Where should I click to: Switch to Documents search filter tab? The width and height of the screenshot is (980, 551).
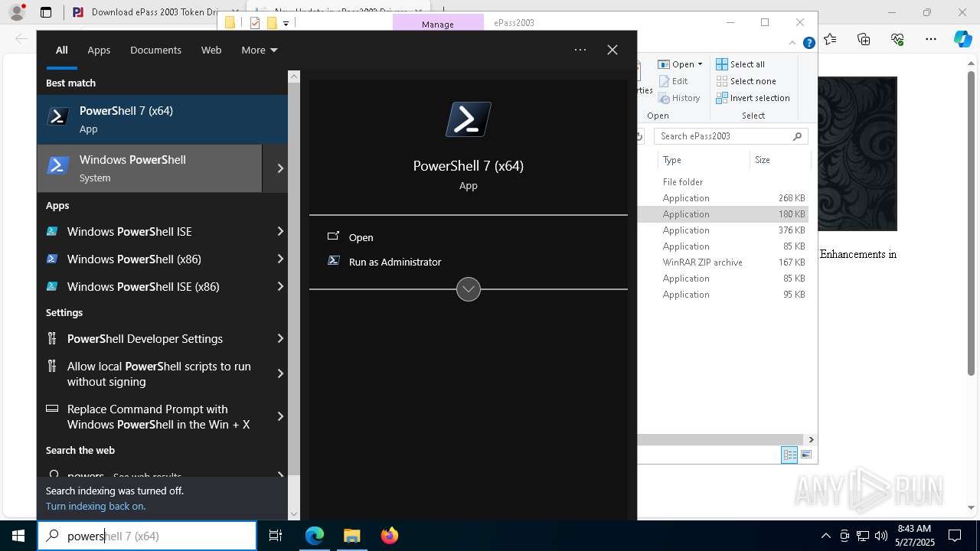[x=155, y=50]
